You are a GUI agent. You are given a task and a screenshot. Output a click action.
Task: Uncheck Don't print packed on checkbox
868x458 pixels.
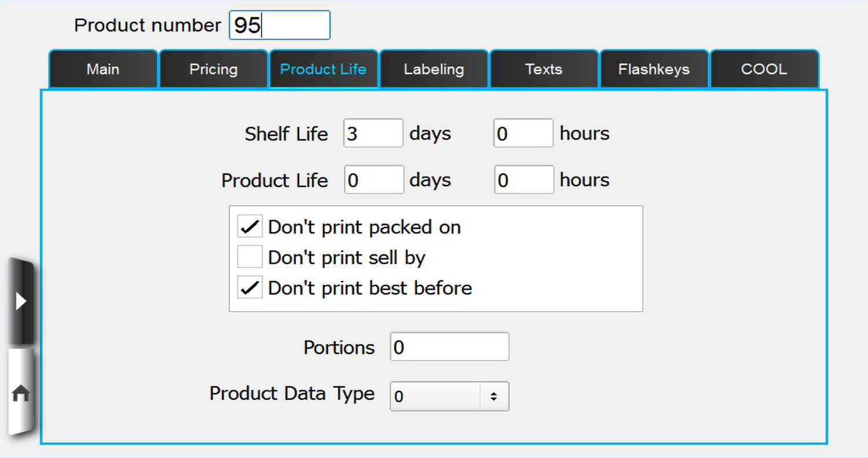[x=250, y=227]
